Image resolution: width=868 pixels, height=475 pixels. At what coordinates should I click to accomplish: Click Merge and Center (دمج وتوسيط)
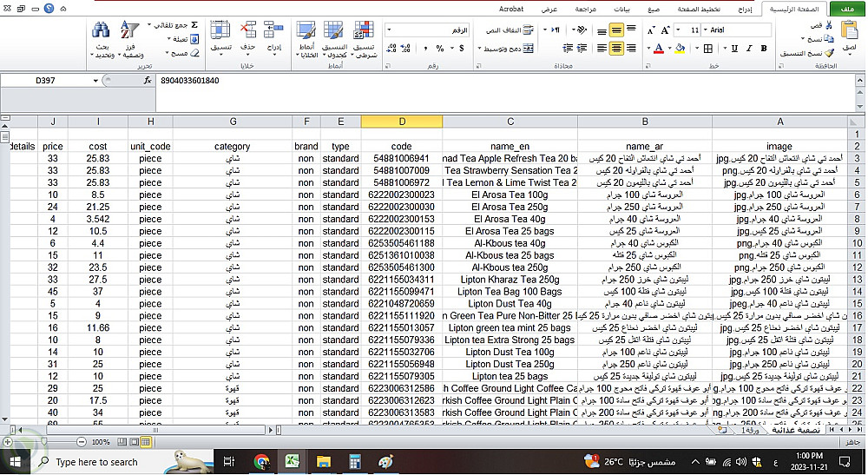click(x=509, y=49)
